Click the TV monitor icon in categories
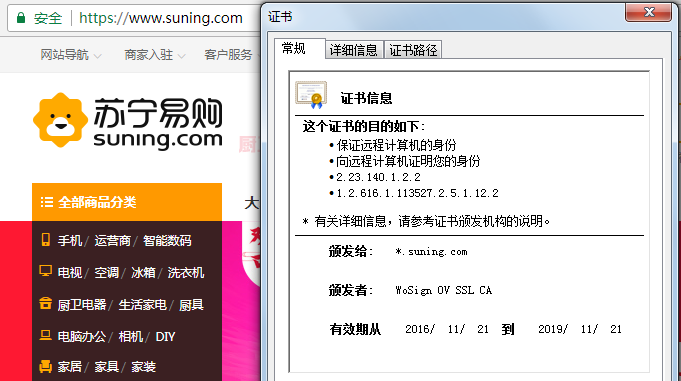 (45, 271)
